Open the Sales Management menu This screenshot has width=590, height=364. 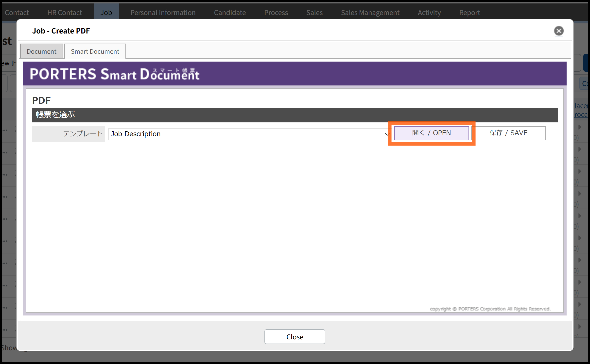tap(370, 12)
